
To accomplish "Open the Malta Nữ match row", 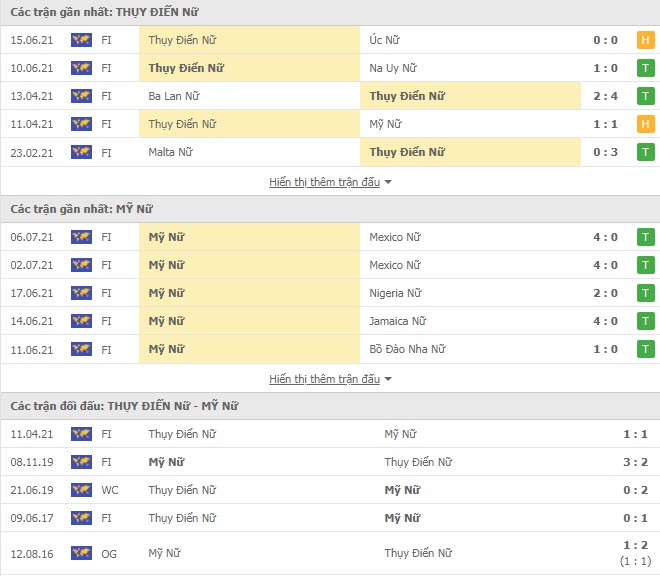I will 330,152.
